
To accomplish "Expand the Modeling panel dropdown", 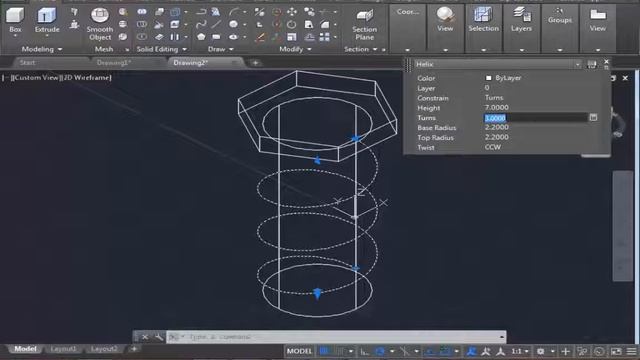I will pyautogui.click(x=60, y=49).
